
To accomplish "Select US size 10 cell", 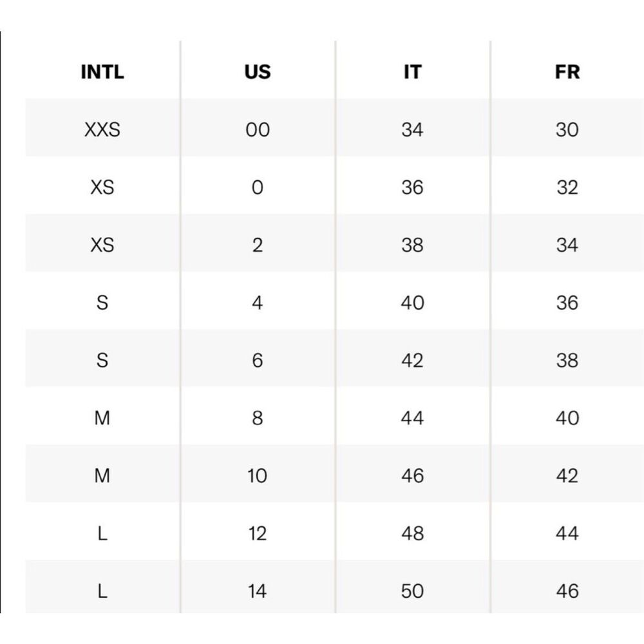I will pos(258,476).
